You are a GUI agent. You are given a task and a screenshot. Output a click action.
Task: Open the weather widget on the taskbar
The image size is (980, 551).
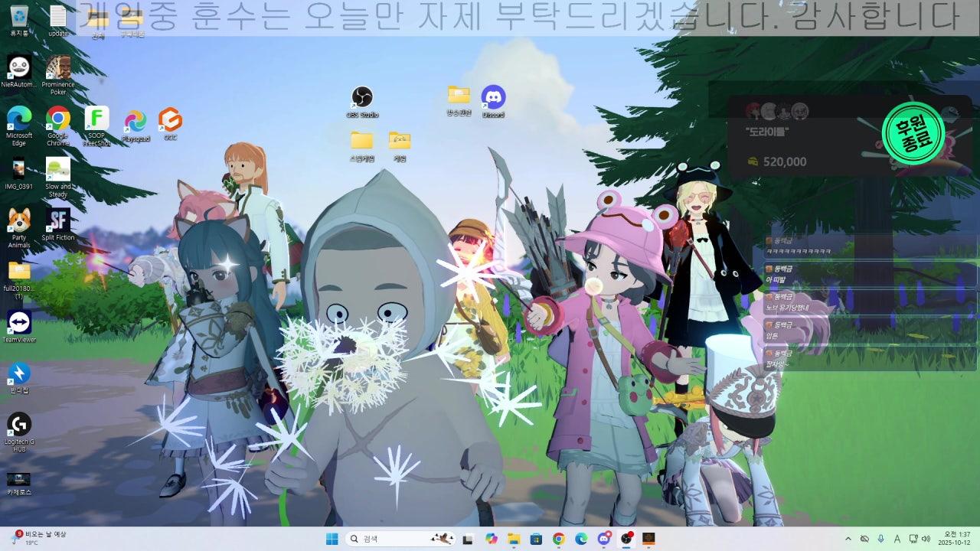(40, 538)
